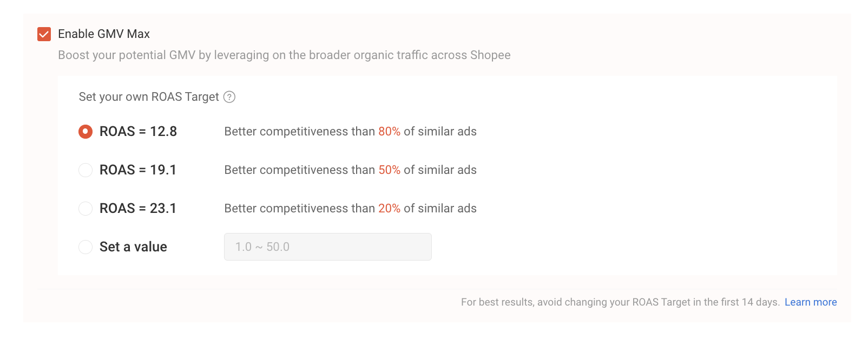
Task: Click the 'Set a value' label text
Action: 133,247
